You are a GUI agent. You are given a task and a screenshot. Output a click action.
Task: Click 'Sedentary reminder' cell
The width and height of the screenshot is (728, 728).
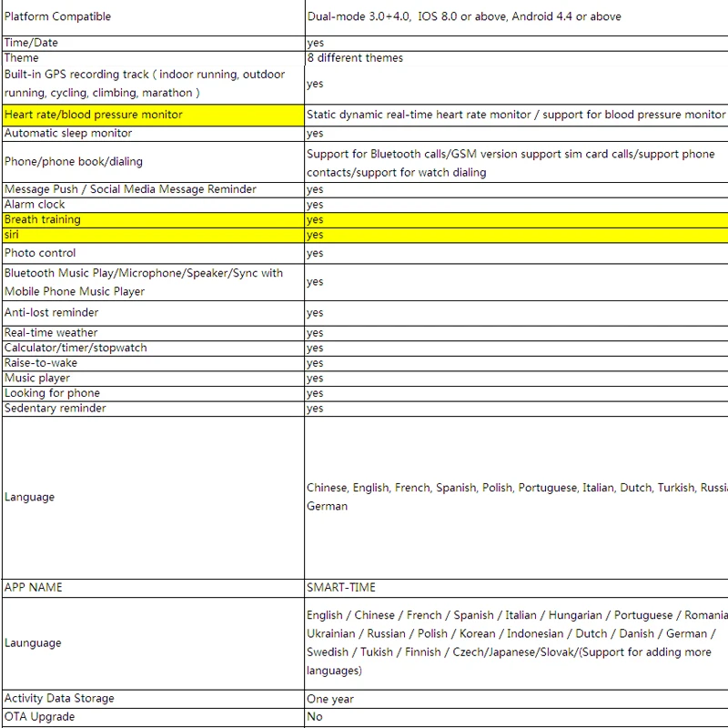tap(153, 409)
